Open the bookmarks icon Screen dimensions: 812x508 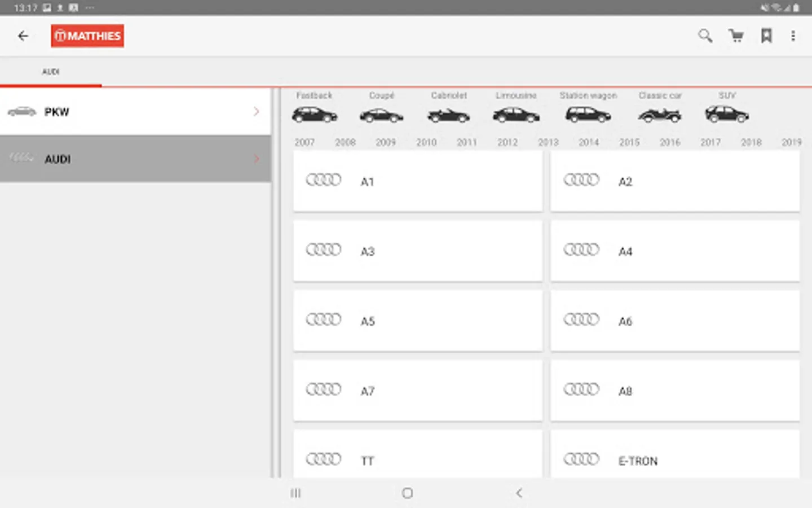point(766,36)
